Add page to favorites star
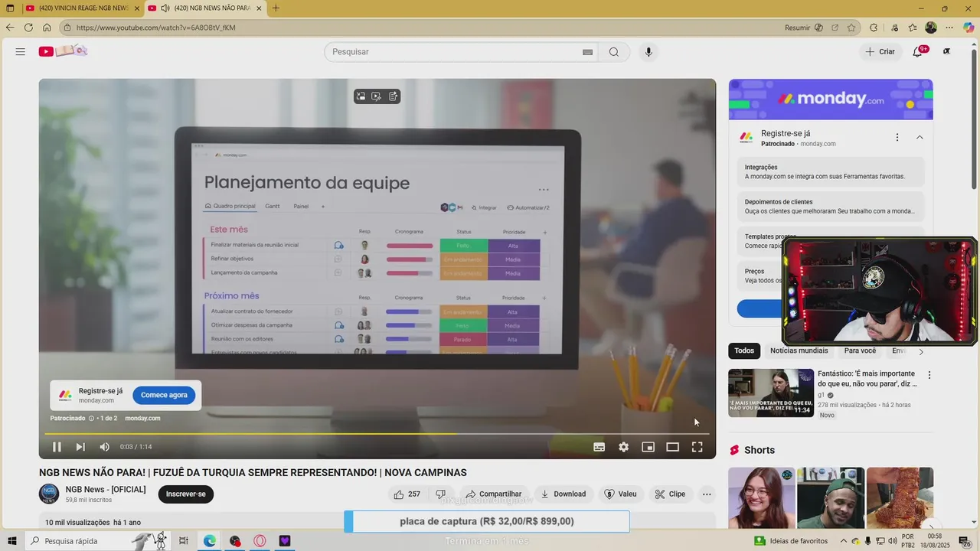This screenshot has width=980, height=551. (x=851, y=28)
